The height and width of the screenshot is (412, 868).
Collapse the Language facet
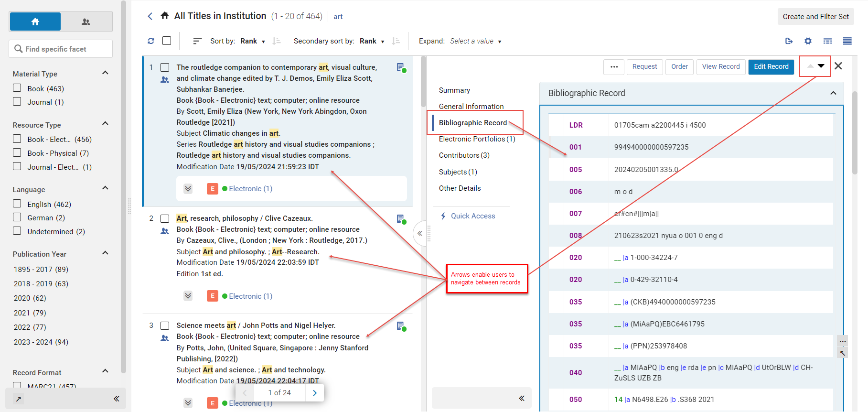(x=106, y=188)
